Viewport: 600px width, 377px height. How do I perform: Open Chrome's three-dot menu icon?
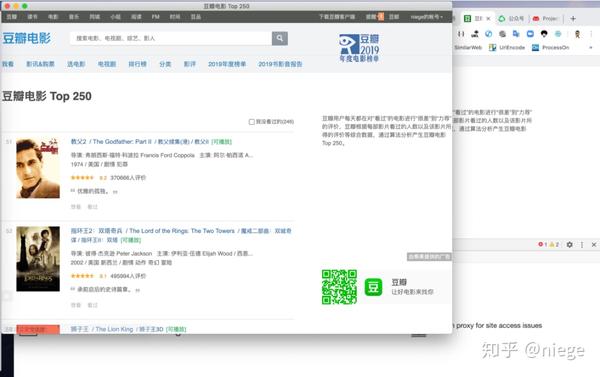coord(591,34)
